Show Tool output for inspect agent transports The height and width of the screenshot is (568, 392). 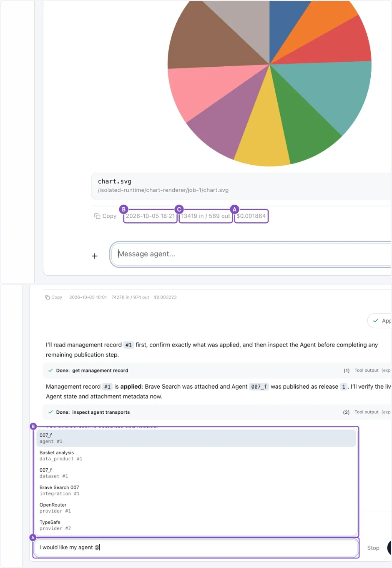(367, 412)
